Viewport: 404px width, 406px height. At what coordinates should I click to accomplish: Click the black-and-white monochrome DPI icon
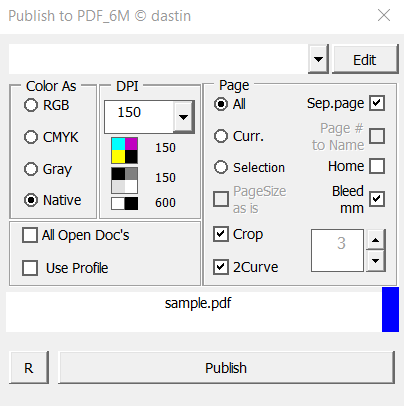click(x=124, y=203)
